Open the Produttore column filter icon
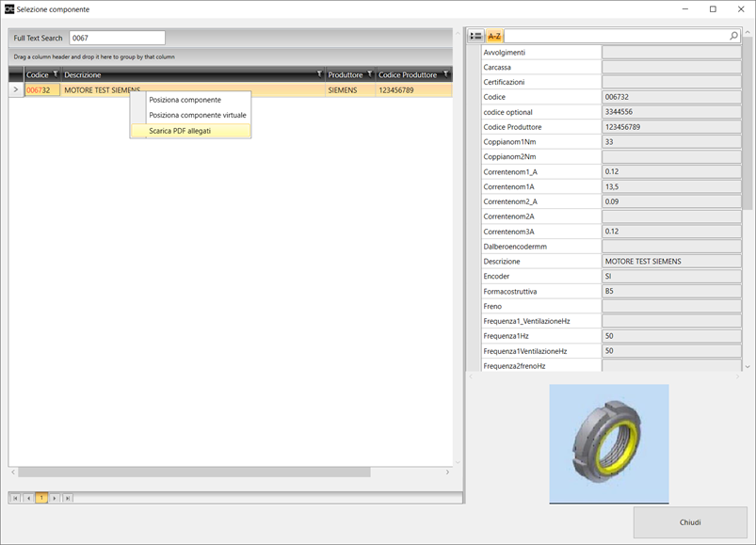Screen dimensions: 756x545 (370, 74)
